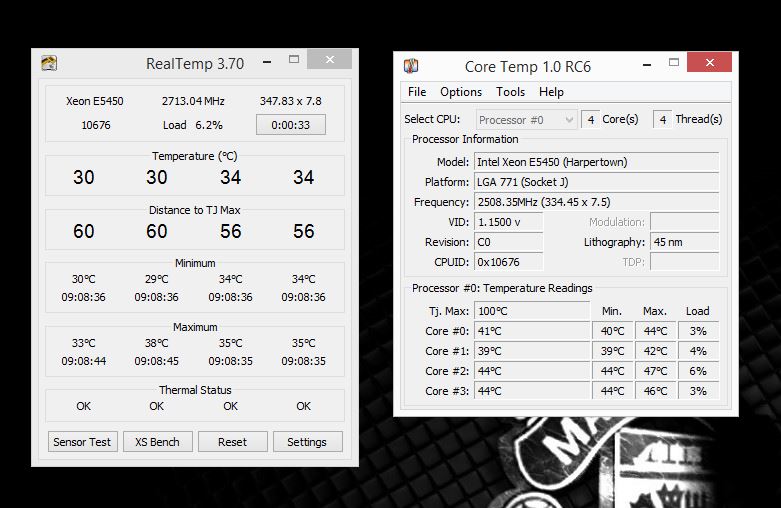Click the Revision field showing C0
This screenshot has width=781, height=508.
[509, 242]
